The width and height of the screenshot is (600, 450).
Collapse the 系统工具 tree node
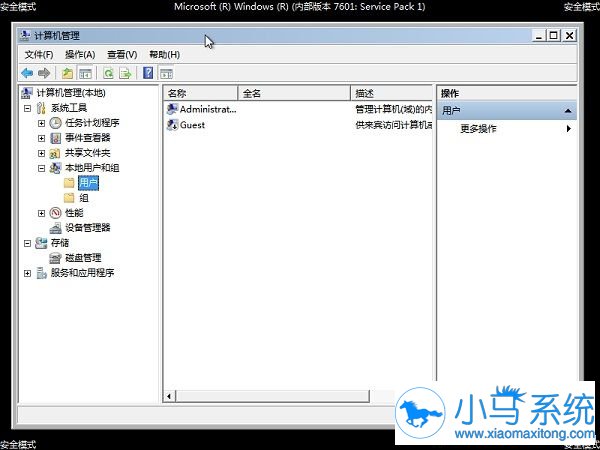coord(27,108)
